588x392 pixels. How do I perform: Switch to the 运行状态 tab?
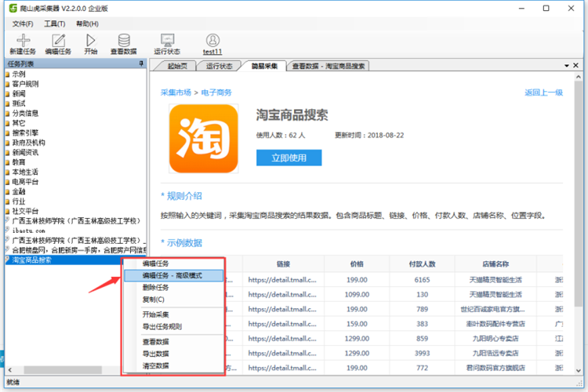click(x=220, y=66)
